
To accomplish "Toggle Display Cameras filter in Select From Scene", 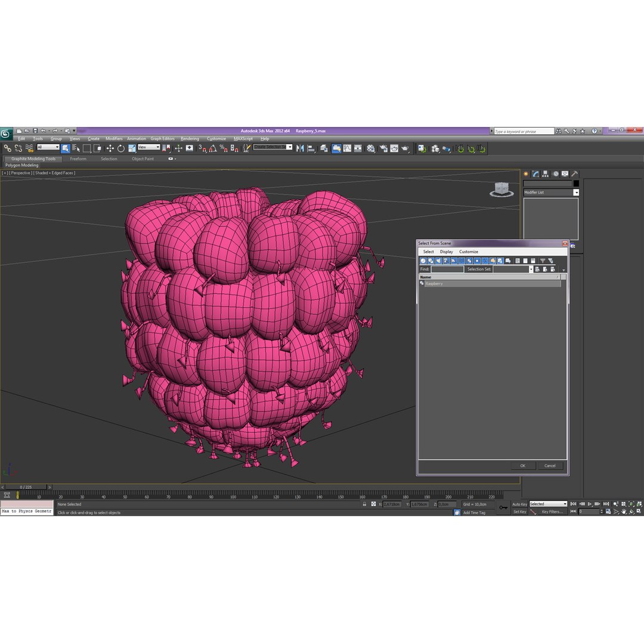I will tap(447, 261).
